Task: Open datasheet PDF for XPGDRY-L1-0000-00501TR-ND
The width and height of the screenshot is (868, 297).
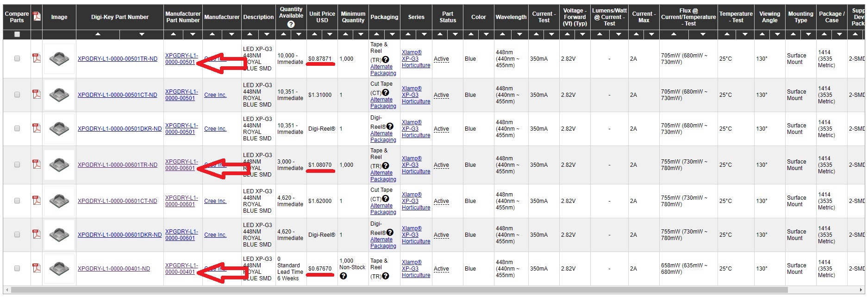Action: [37, 58]
